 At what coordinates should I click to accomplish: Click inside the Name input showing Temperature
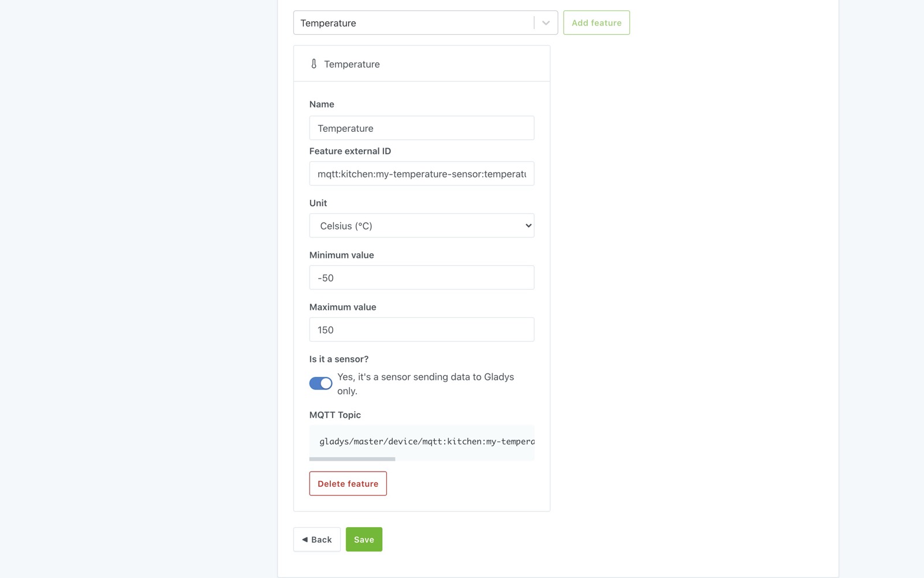pos(422,128)
